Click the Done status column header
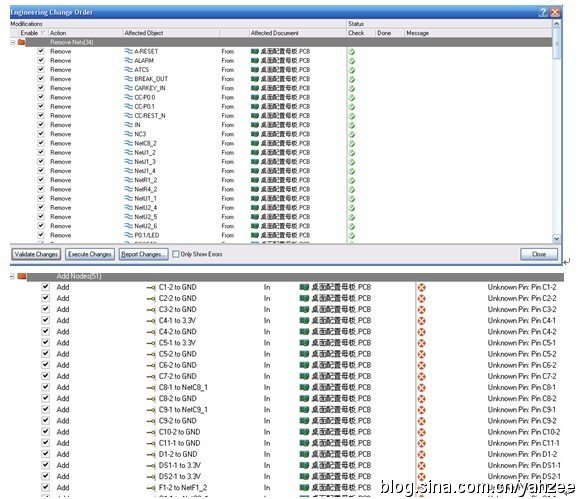578x499 pixels. (384, 33)
